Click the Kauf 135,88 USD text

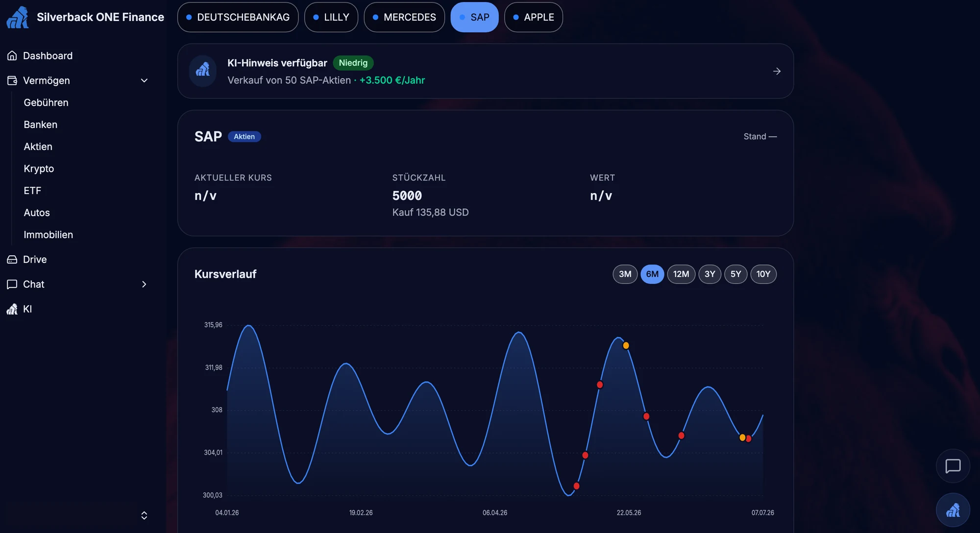(431, 213)
